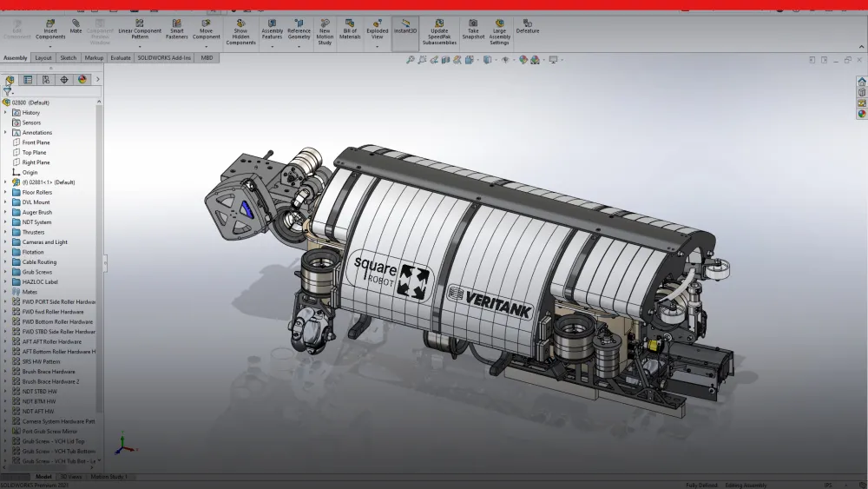Image resolution: width=868 pixels, height=489 pixels.
Task: Click the Zoom to Area icon
Action: click(x=423, y=59)
